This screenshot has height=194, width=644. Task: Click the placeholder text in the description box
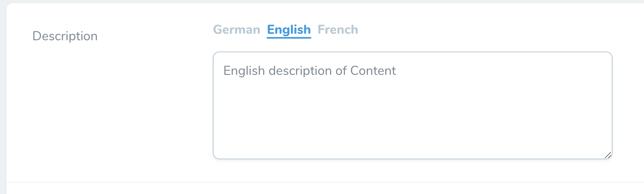(x=310, y=71)
